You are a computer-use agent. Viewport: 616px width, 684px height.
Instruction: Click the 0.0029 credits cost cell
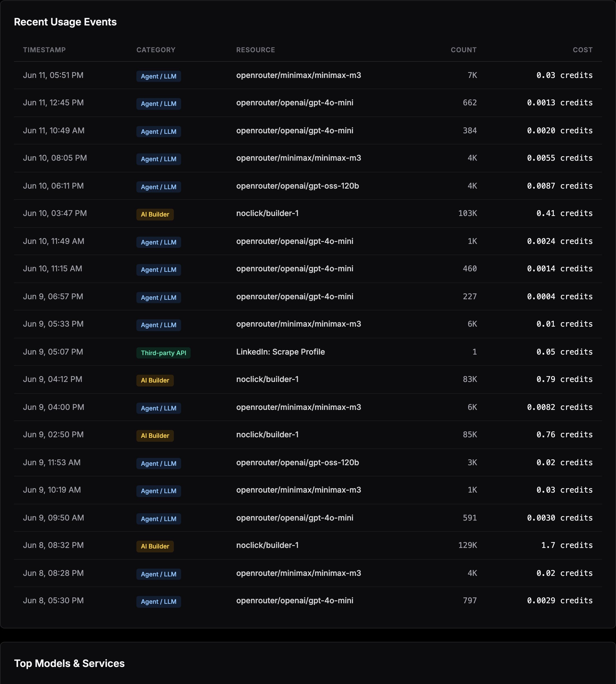click(x=560, y=600)
